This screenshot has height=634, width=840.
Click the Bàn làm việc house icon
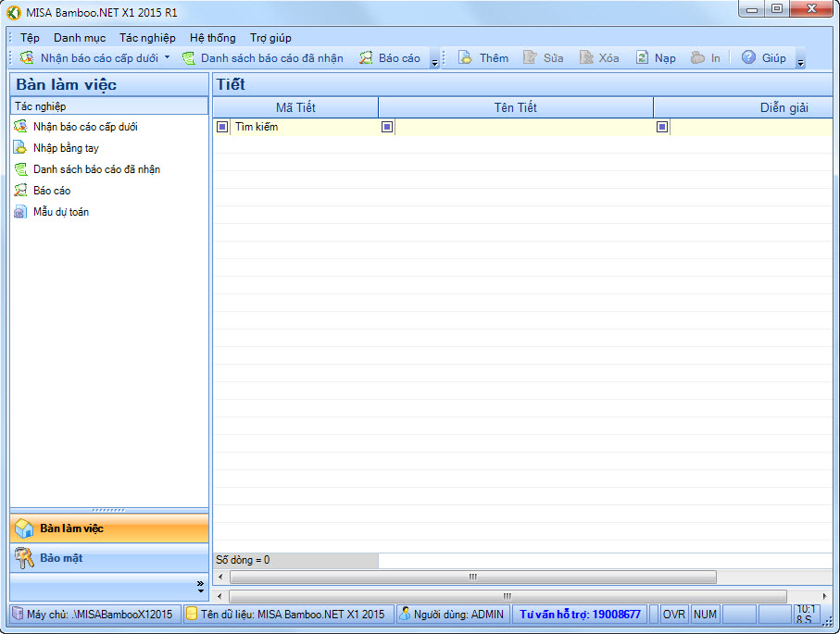pos(24,528)
